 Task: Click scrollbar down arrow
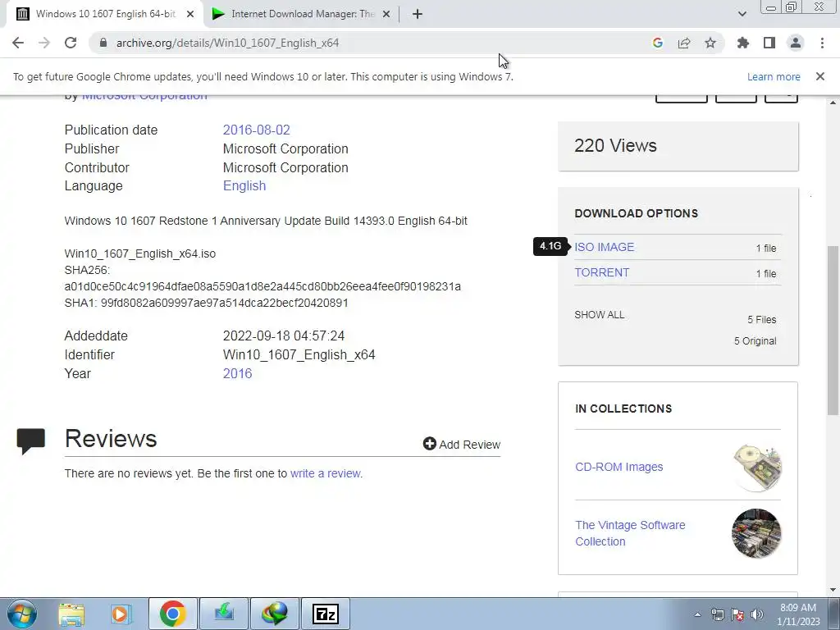coord(833,590)
